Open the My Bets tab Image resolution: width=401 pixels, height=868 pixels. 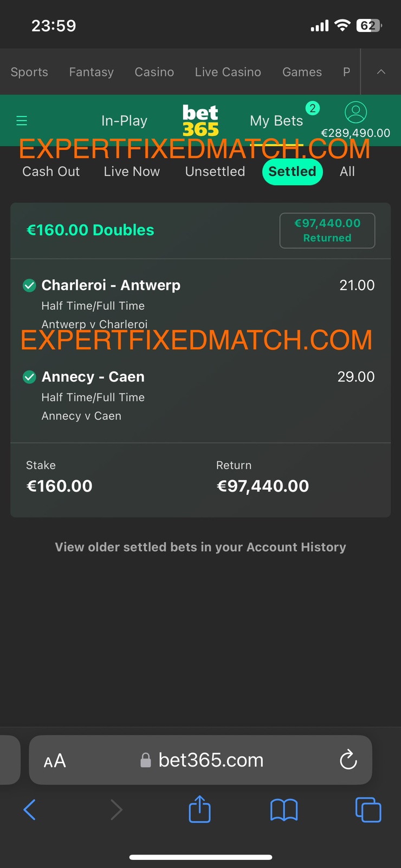[x=276, y=120]
